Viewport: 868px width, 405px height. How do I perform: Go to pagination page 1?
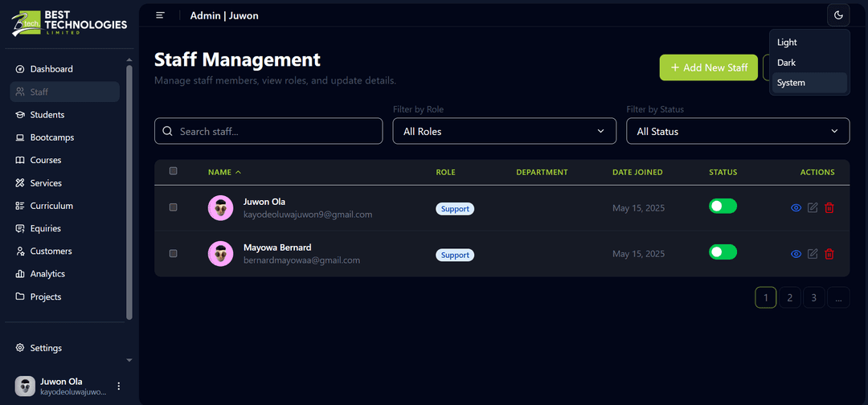coord(766,297)
